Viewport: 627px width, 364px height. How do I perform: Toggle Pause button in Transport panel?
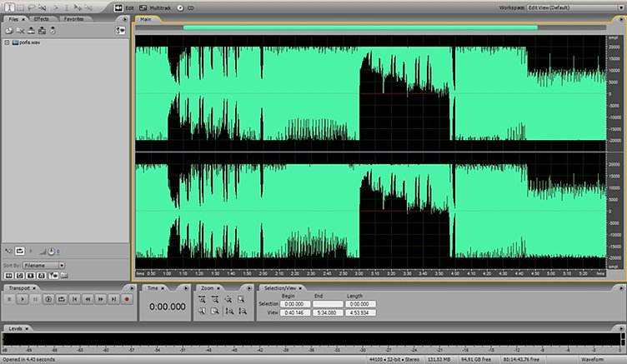click(35, 298)
